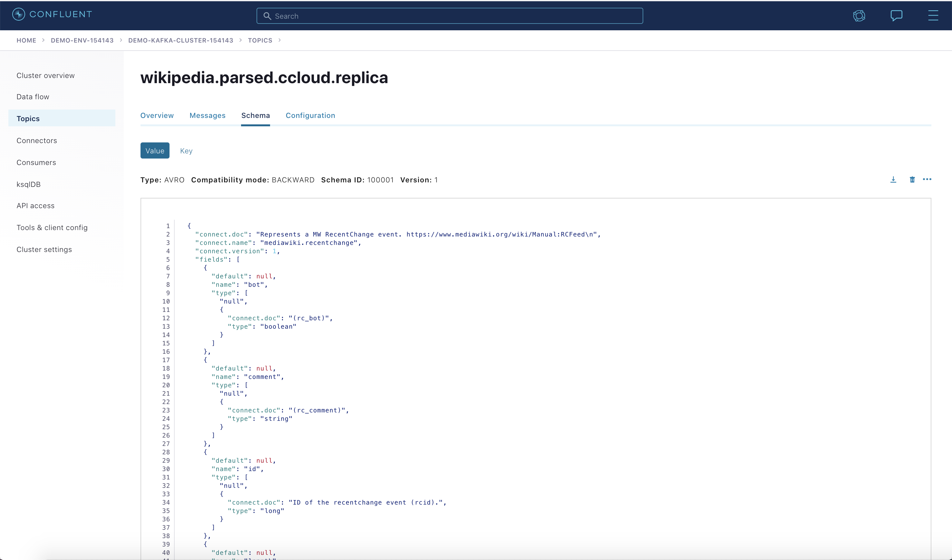Click the Version 1 label
The width and height of the screenshot is (952, 560).
pos(419,180)
